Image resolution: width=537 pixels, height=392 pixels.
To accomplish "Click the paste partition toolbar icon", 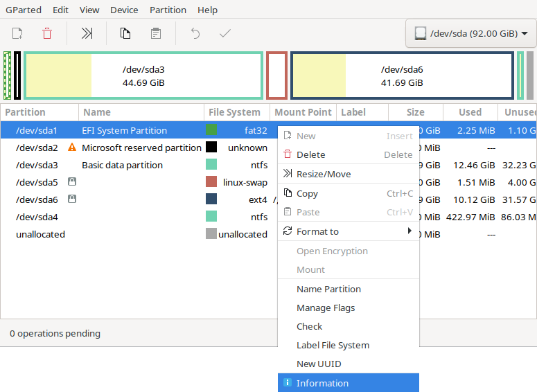I will [x=156, y=33].
